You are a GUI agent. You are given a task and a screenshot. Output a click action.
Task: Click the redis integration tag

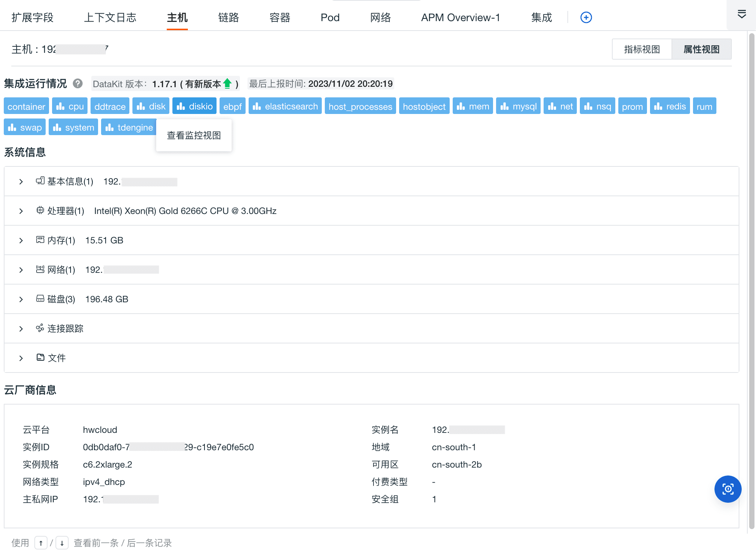(x=670, y=106)
